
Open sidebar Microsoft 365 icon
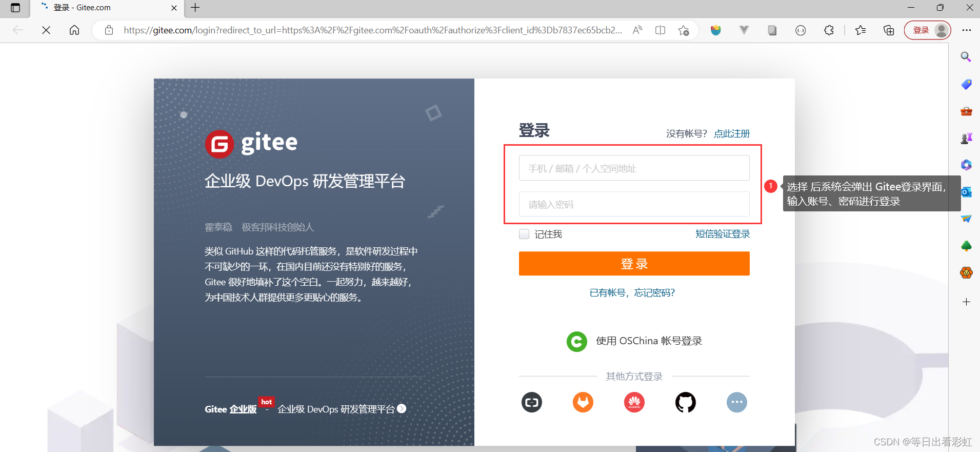point(966,165)
